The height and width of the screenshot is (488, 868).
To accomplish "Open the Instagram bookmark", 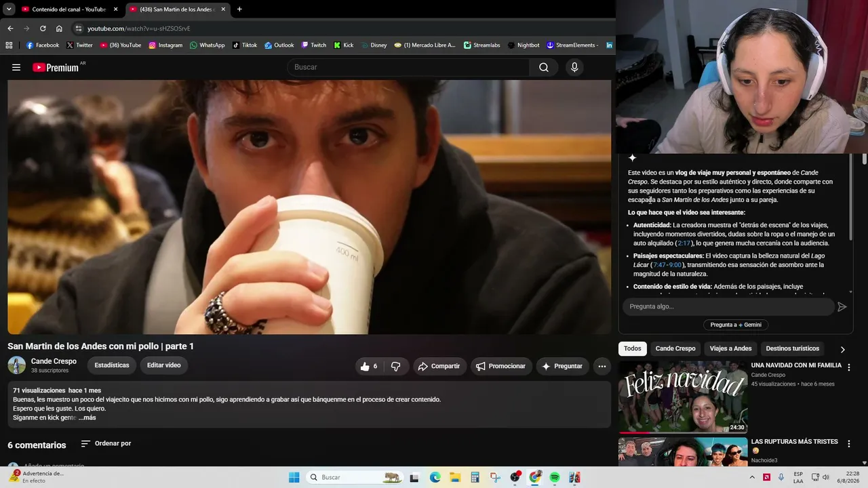I will tap(165, 45).
